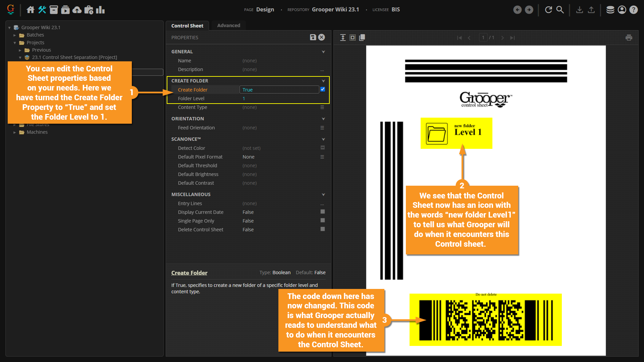The height and width of the screenshot is (362, 644).
Task: Toggle the Display Current Date checkbox
Action: [323, 212]
